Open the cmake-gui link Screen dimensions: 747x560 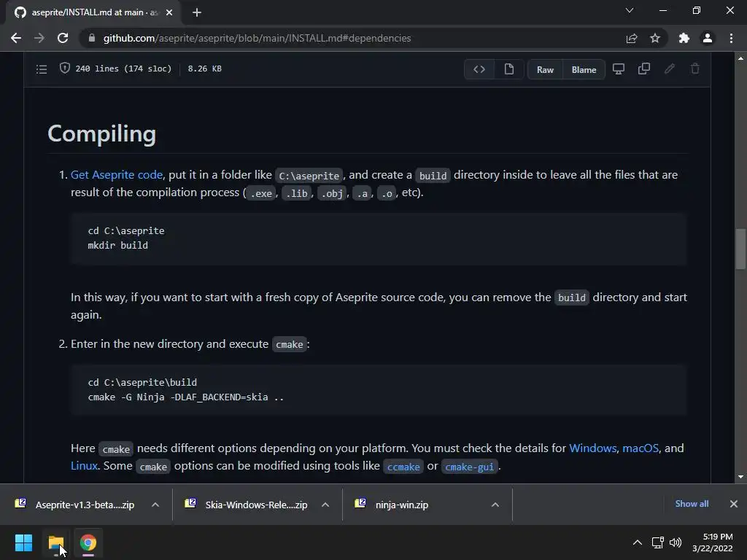click(469, 467)
